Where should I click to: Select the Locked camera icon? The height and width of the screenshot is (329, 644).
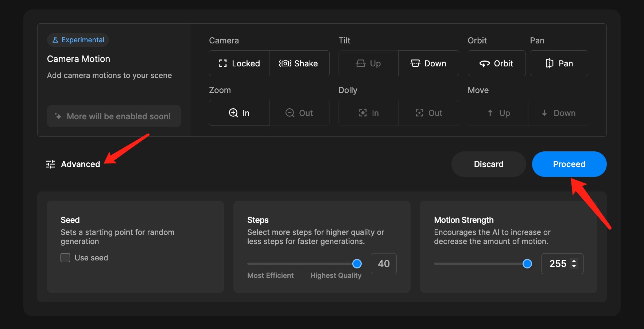(x=223, y=63)
